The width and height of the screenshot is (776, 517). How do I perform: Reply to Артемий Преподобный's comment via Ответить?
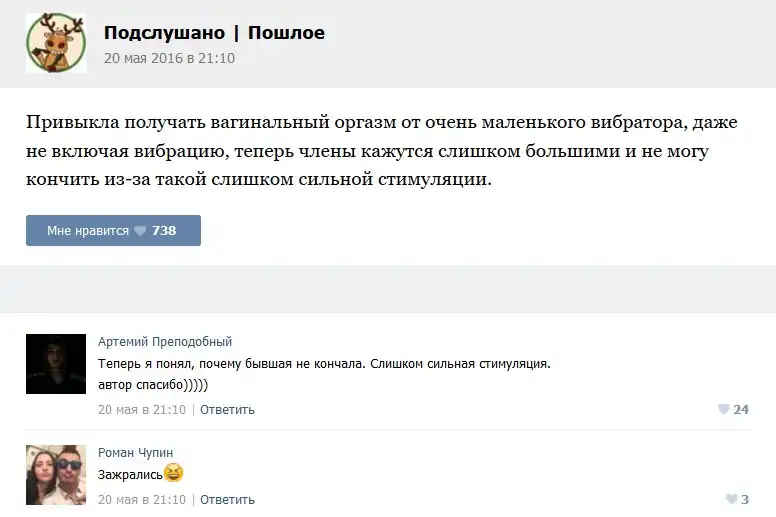point(227,410)
